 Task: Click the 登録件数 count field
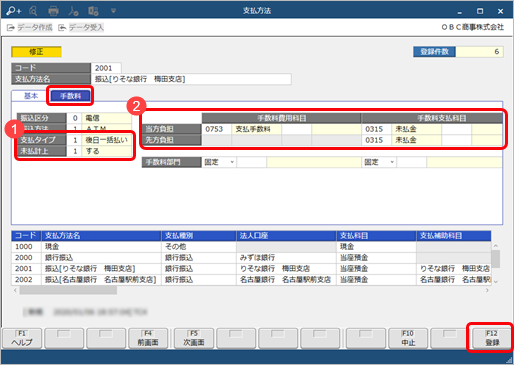coord(479,52)
